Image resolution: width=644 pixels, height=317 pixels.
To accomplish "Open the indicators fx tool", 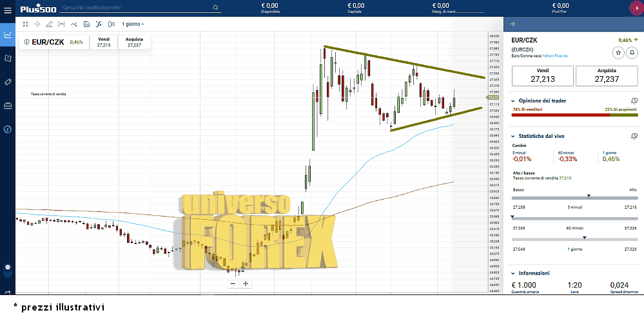I will click(99, 24).
